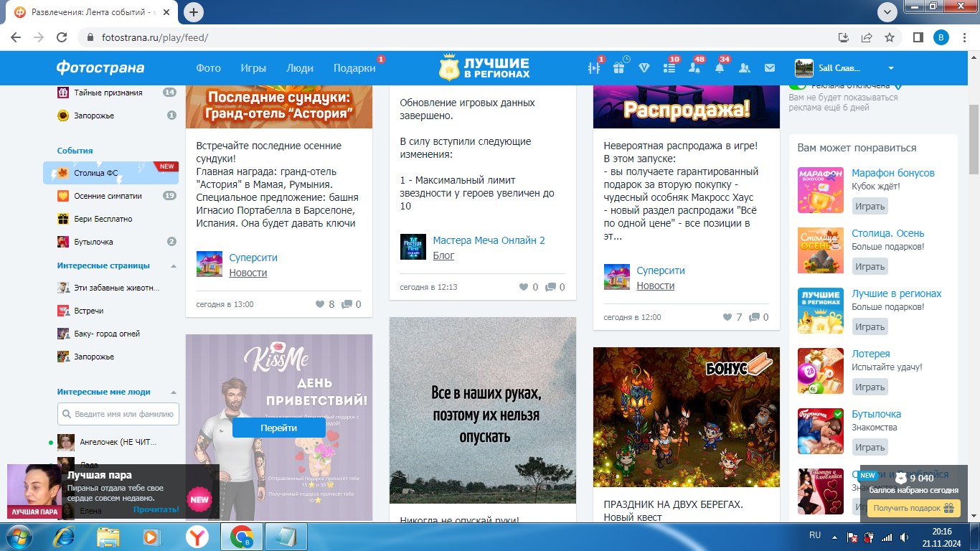Click the VIP diamond icon in header
This screenshot has height=551, width=980.
click(x=644, y=68)
